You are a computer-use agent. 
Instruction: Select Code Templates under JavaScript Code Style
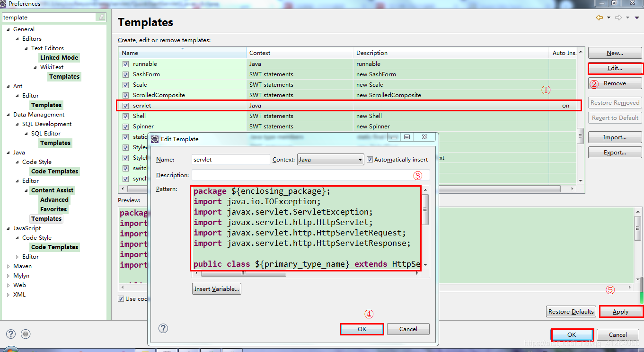[x=54, y=247]
